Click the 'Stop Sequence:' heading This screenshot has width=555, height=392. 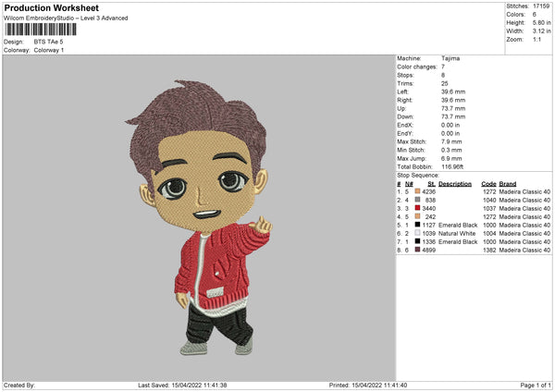pos(418,176)
